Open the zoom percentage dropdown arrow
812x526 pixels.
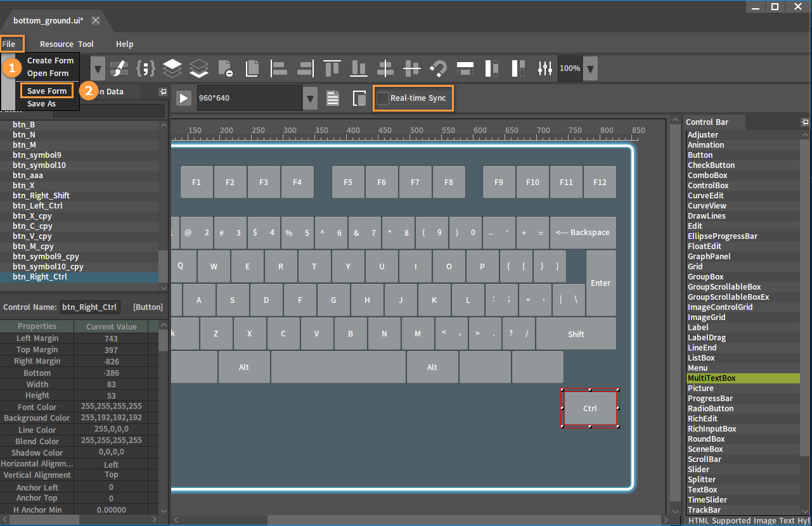pyautogui.click(x=590, y=68)
